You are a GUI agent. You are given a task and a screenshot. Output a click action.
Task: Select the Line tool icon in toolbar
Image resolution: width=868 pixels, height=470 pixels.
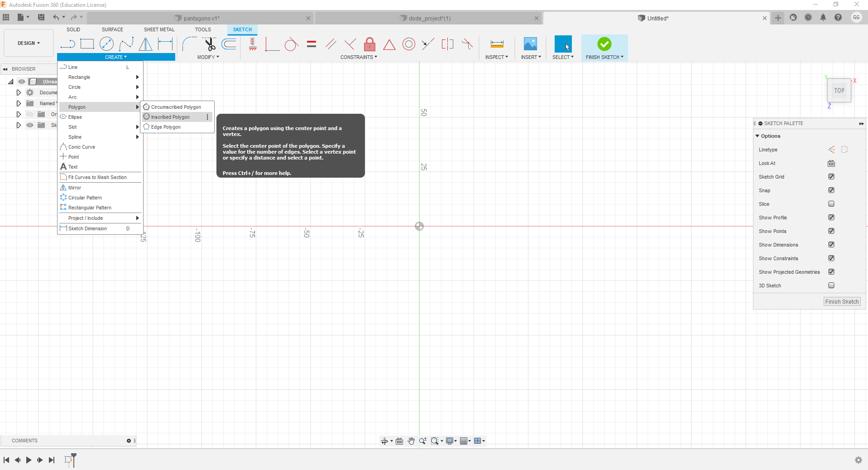(x=67, y=44)
